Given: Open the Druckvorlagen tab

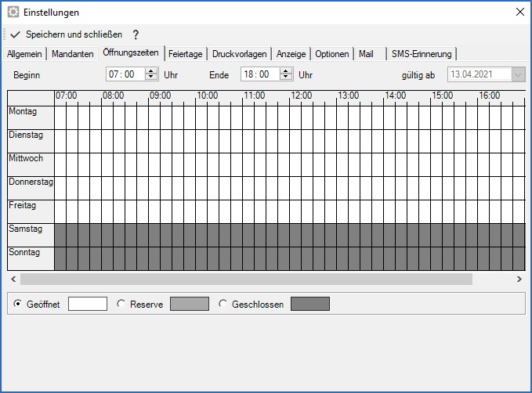Looking at the screenshot, I should tap(241, 54).
